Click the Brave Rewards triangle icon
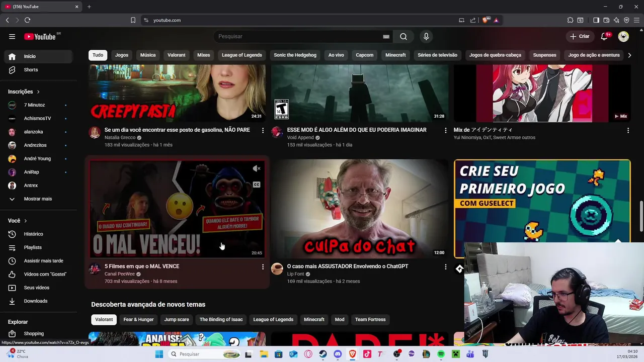This screenshot has height=362, width=644. (x=496, y=20)
